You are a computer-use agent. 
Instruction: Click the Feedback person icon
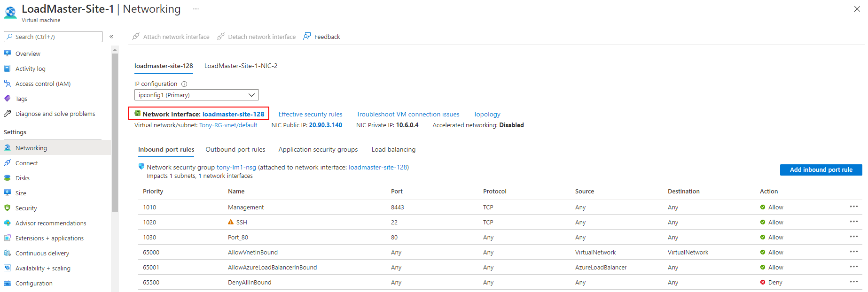[307, 36]
